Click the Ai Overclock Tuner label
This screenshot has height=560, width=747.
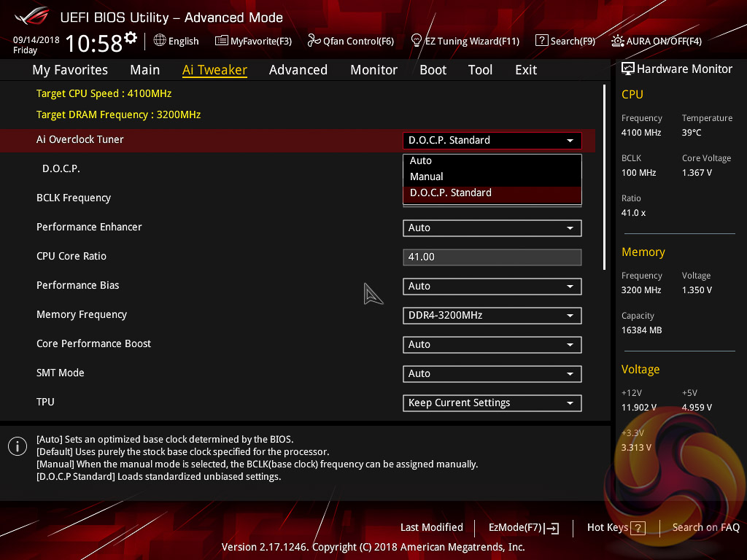coord(80,139)
